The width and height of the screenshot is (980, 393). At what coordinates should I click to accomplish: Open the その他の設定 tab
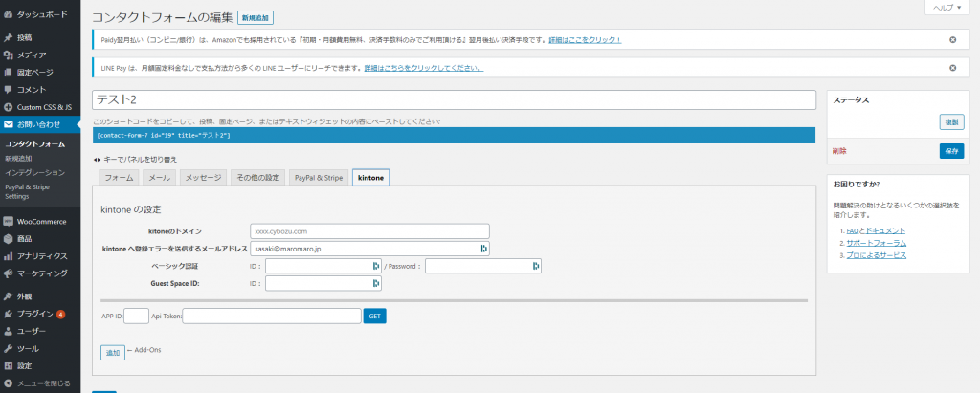(257, 178)
